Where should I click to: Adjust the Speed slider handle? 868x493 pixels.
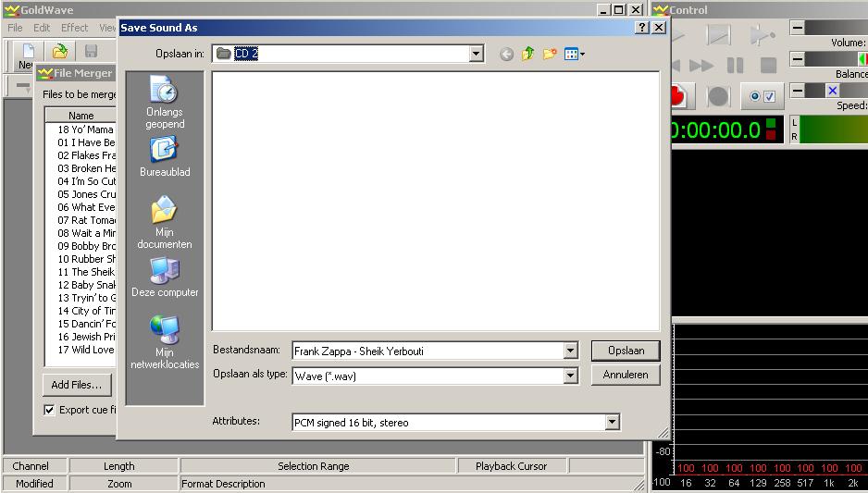click(x=832, y=91)
